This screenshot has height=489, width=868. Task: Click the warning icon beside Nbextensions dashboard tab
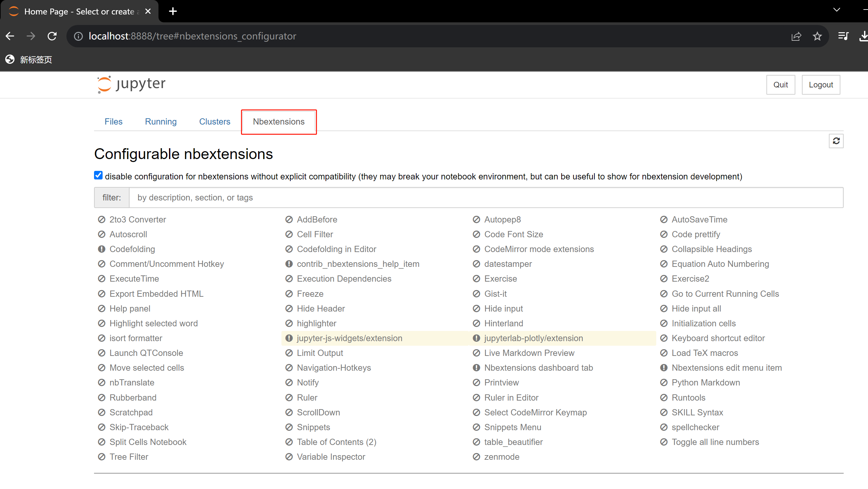click(476, 368)
